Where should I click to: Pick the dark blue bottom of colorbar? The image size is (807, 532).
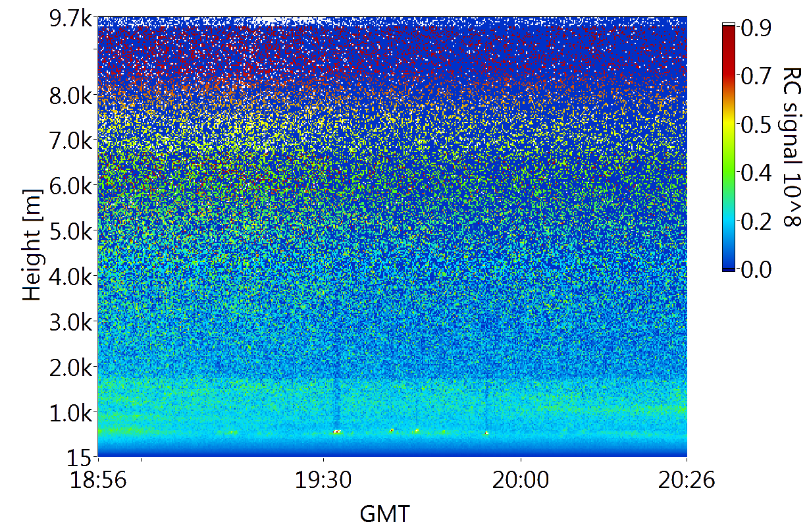[729, 263]
